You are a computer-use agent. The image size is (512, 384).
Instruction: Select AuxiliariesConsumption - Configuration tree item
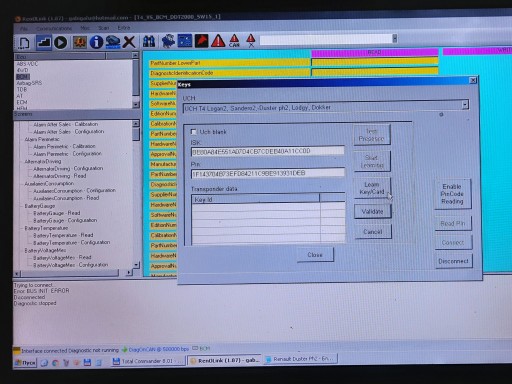[74, 191]
